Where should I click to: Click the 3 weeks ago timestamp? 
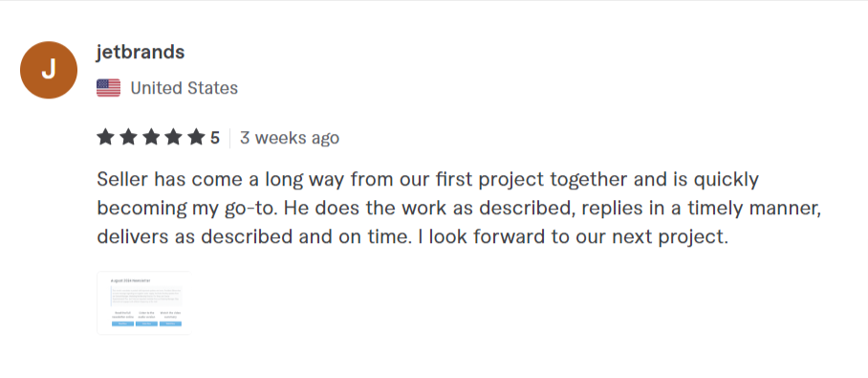[x=290, y=138]
